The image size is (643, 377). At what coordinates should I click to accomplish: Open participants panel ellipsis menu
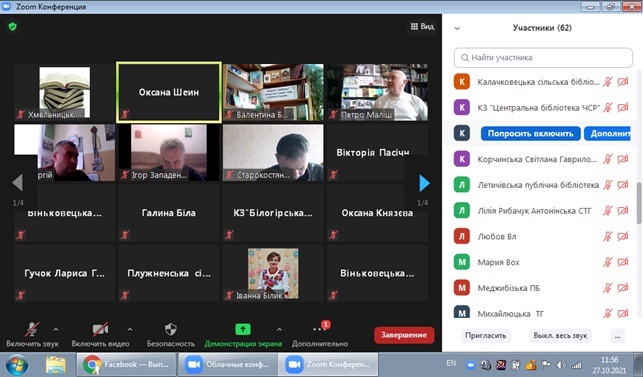(618, 336)
